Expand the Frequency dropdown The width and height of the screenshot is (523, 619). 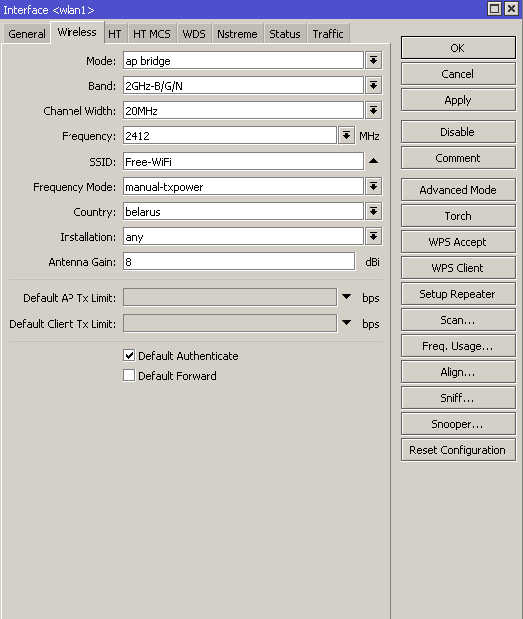click(x=346, y=135)
